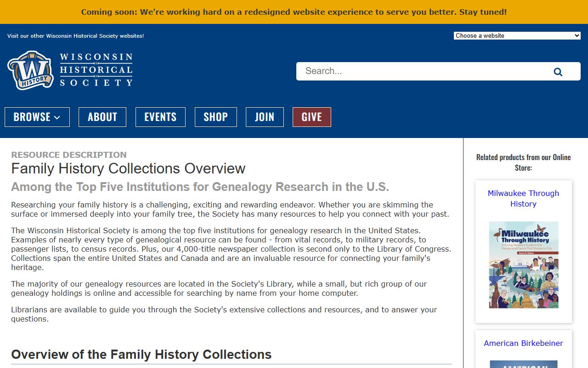Viewport: 588px width, 368px height.
Task: Click the Coming soon redesigned website banner
Action: [294, 12]
